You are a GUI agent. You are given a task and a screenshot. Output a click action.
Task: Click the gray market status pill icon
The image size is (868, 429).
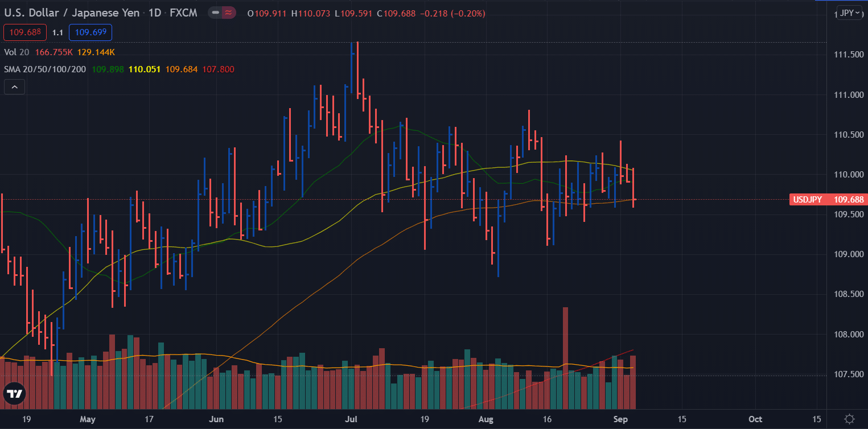click(215, 13)
